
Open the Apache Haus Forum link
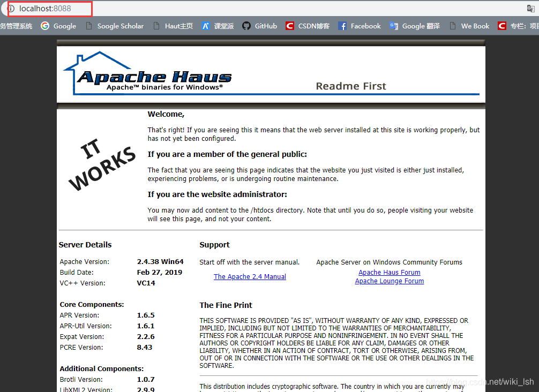(390, 273)
